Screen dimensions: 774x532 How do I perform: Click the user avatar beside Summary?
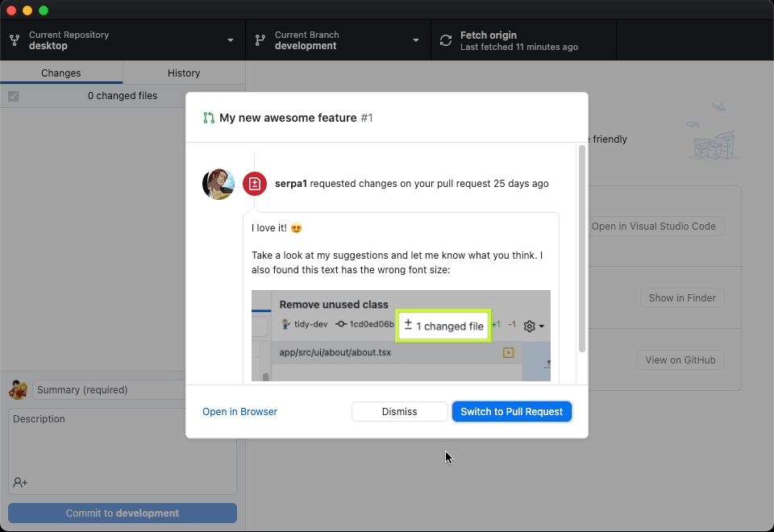[x=19, y=390]
